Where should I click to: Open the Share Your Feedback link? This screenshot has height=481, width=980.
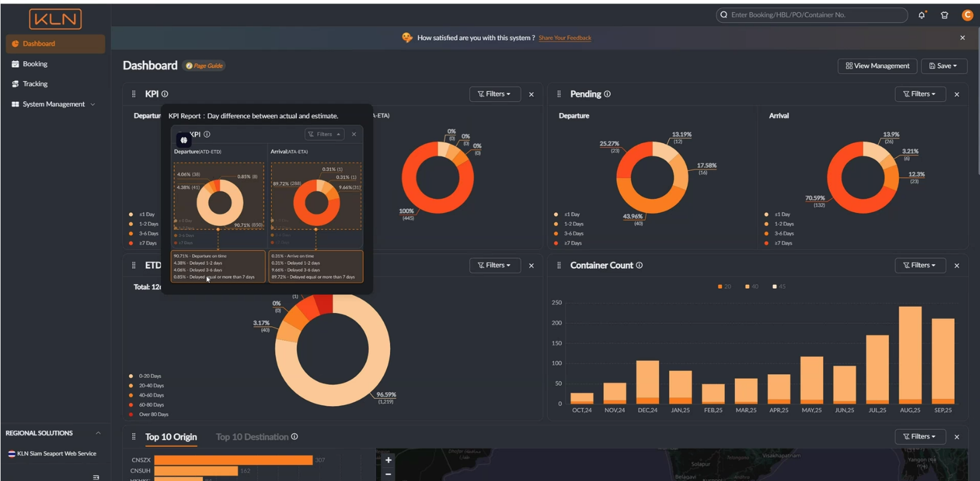(x=565, y=38)
